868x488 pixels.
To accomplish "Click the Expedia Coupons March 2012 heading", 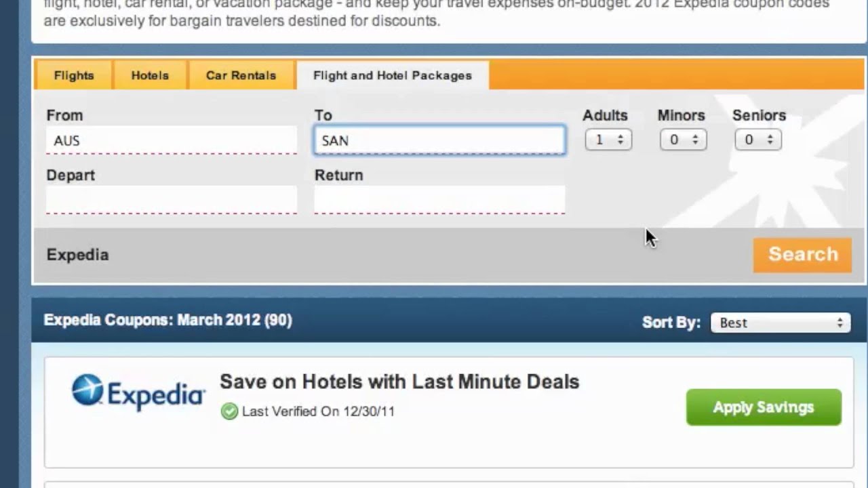I will 167,320.
